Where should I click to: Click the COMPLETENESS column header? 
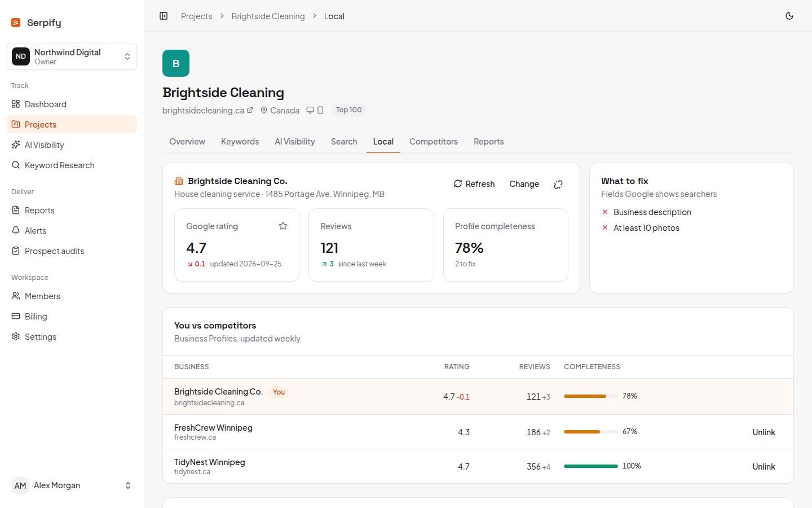tap(592, 367)
